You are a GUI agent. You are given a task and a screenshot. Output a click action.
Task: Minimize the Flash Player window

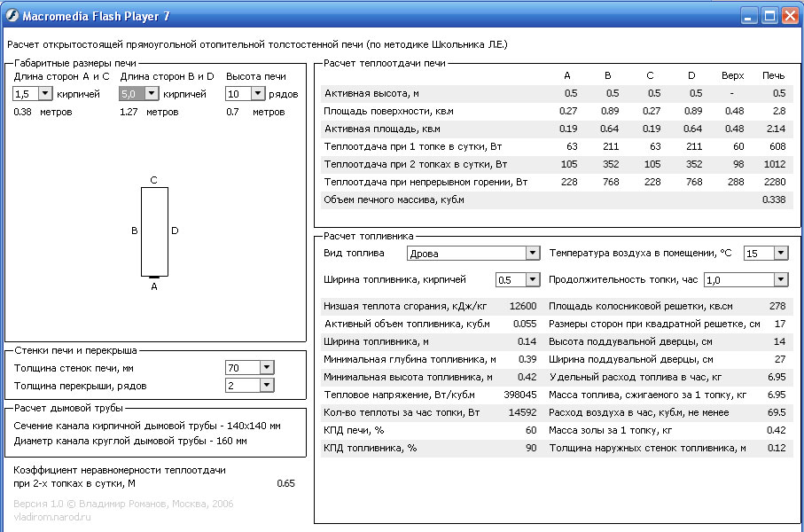(x=749, y=16)
